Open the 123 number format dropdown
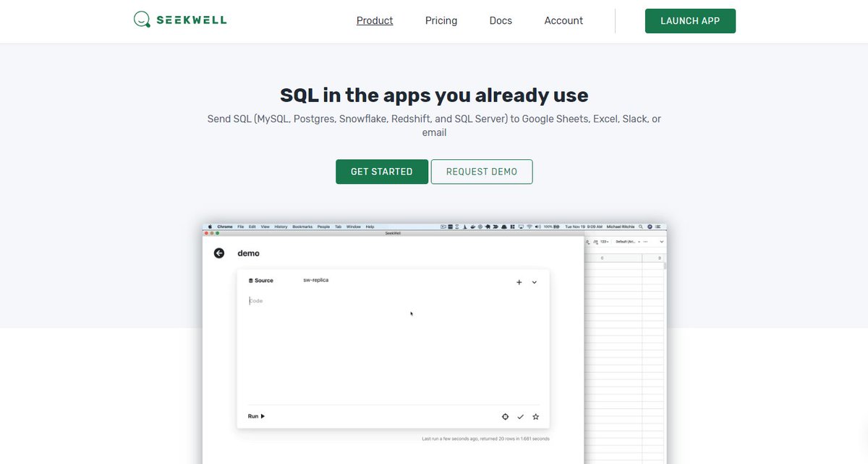868x464 pixels. (605, 241)
